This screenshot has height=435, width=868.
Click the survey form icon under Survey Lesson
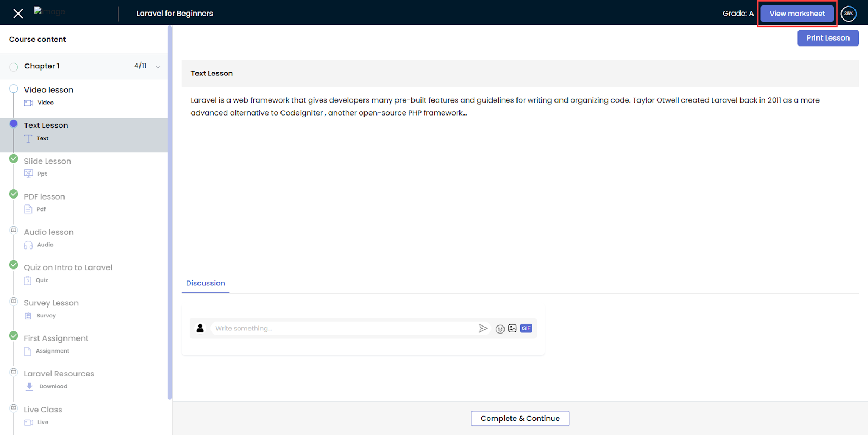pyautogui.click(x=28, y=316)
